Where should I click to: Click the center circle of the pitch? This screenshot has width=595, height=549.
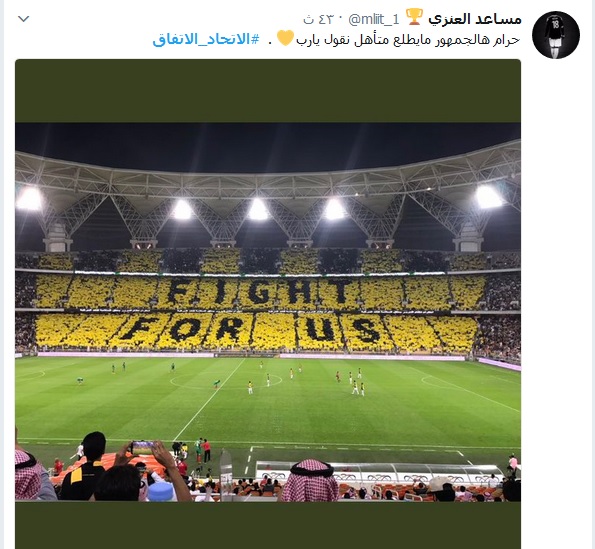click(226, 381)
